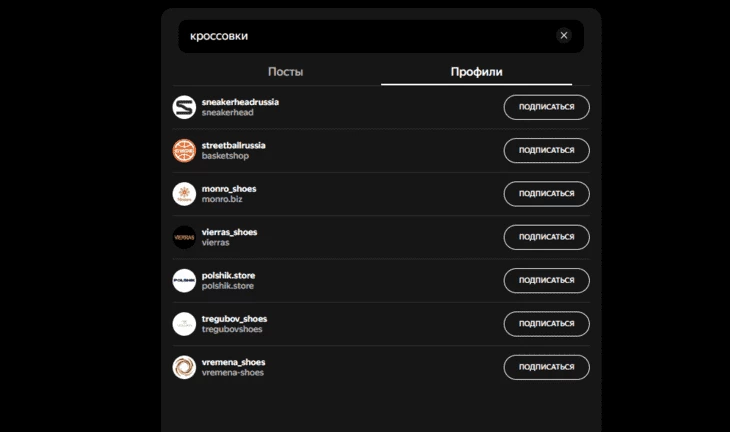Subscribe to vremena_shoes
The image size is (730, 432).
[x=547, y=367]
